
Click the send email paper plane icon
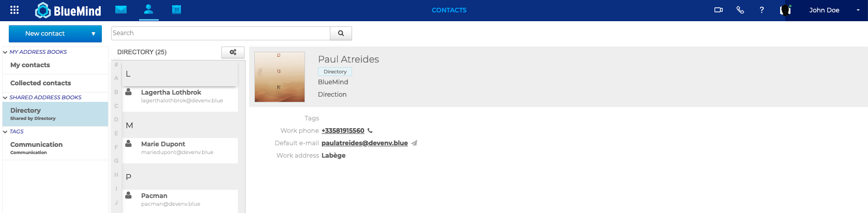pos(414,143)
